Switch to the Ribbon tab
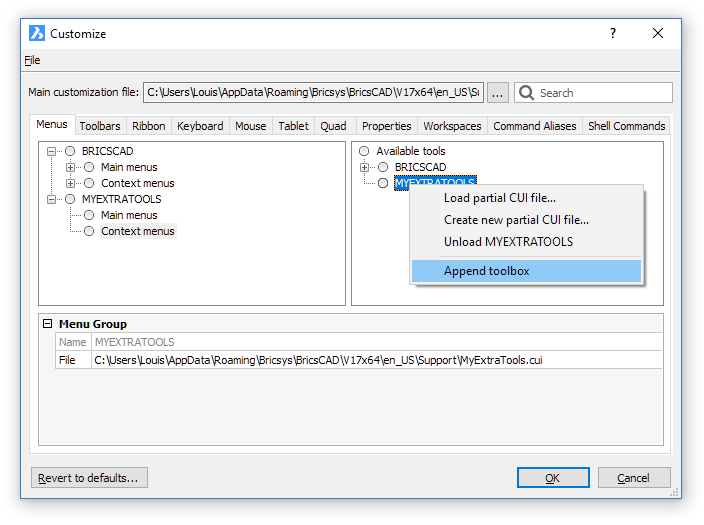Screen dimensions: 704x525 (149, 126)
